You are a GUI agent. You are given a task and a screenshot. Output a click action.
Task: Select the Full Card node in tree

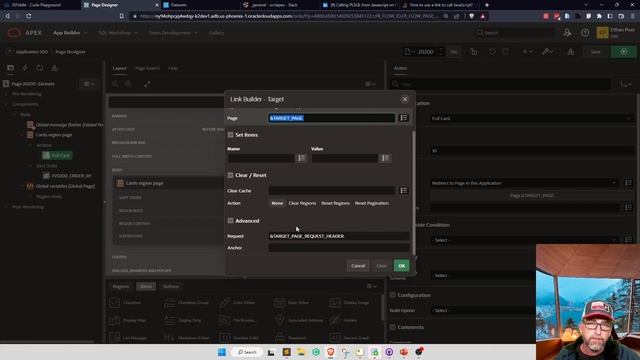[x=57, y=155]
